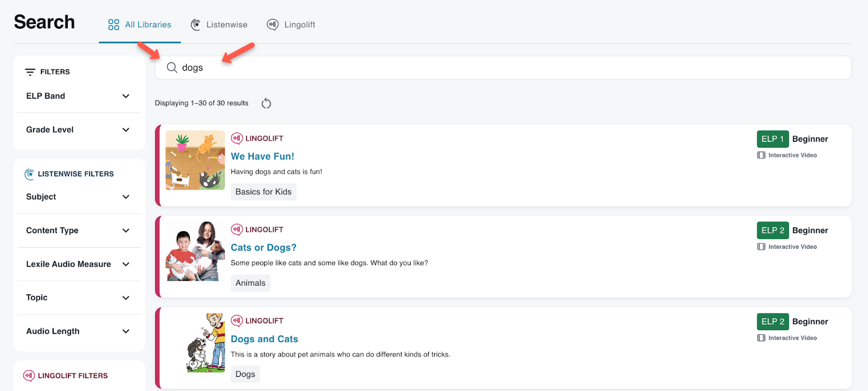Click Lingolift logo on Dogs and Cats card

[x=237, y=321]
